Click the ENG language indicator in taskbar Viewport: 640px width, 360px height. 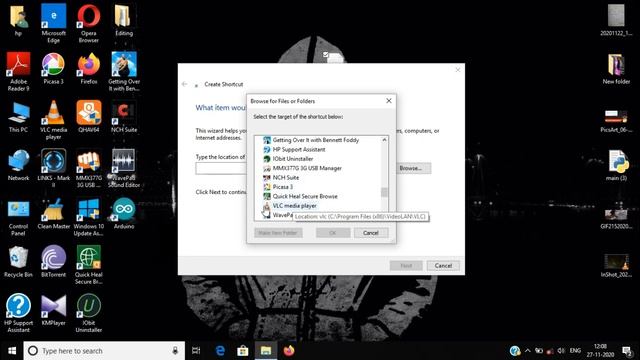[x=575, y=351]
